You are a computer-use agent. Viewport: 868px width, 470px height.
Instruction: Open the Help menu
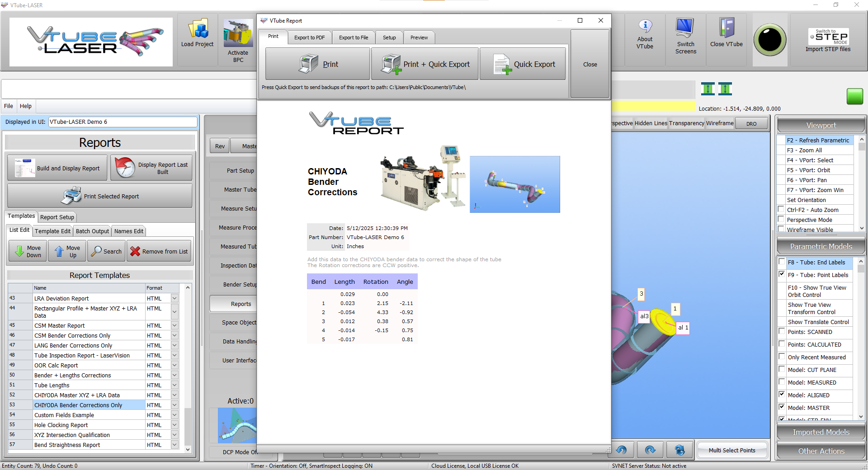coord(26,106)
